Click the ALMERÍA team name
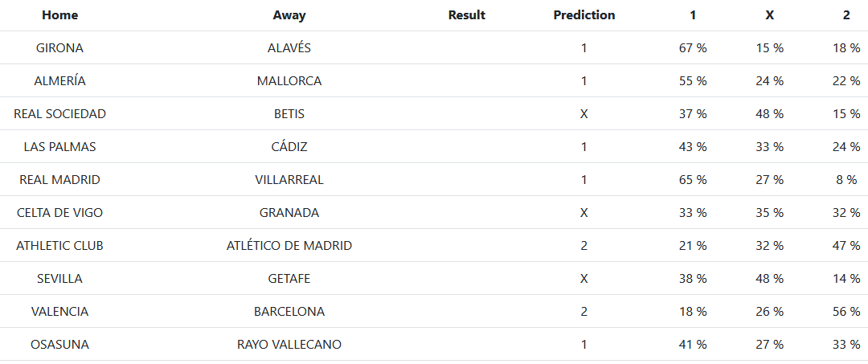The height and width of the screenshot is (364, 868). (60, 81)
